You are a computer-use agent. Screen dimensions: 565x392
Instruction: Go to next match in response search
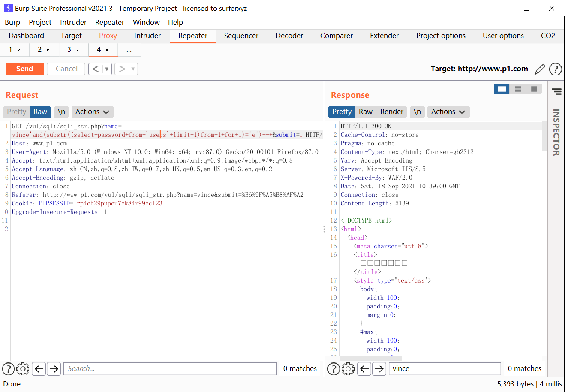click(379, 369)
